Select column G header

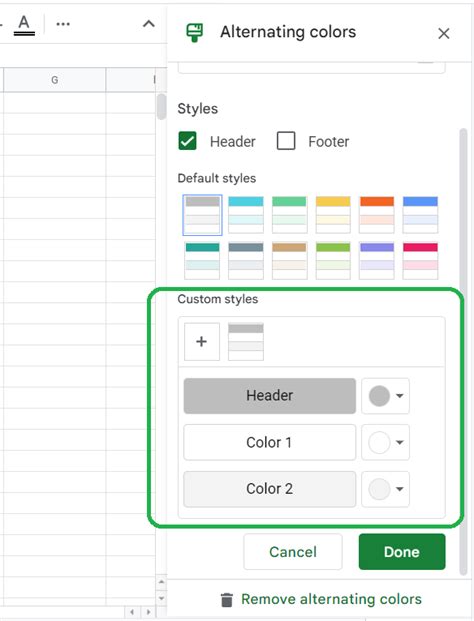(x=55, y=80)
